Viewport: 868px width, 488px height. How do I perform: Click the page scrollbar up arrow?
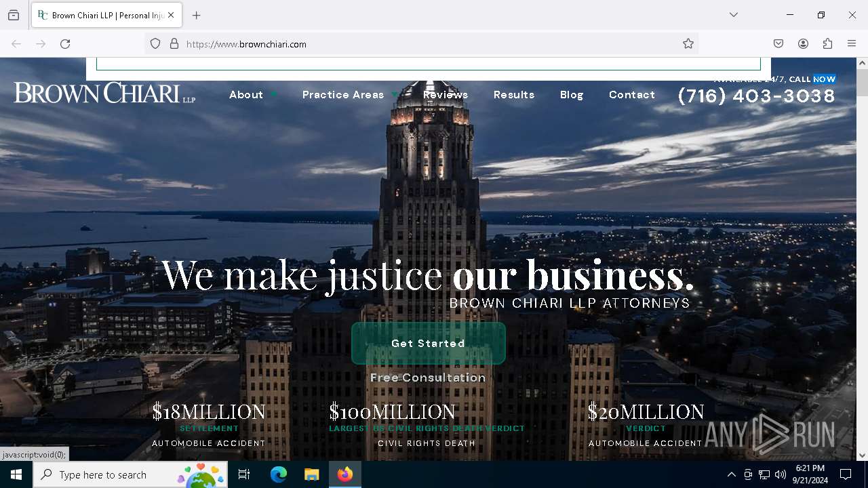862,63
